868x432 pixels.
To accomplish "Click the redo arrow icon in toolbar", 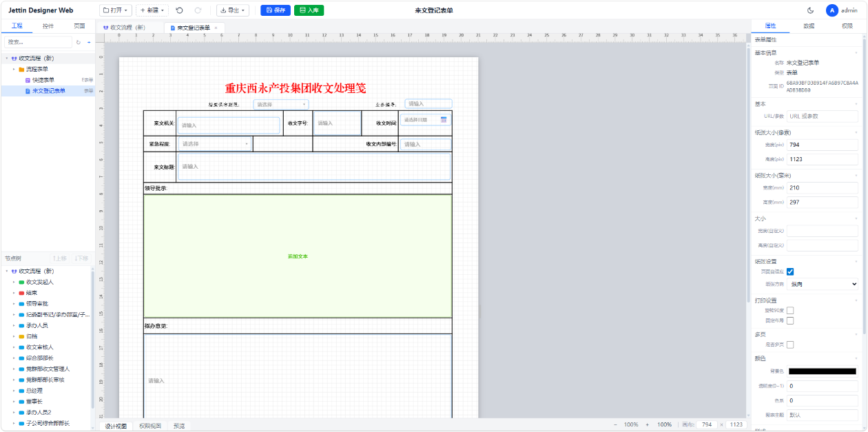I will pyautogui.click(x=198, y=10).
